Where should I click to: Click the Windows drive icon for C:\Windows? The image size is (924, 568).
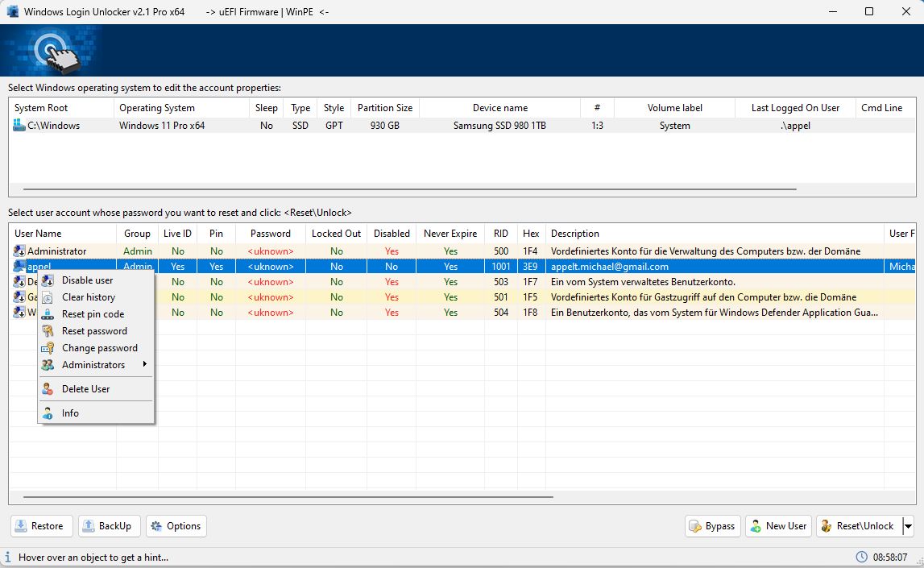click(19, 126)
